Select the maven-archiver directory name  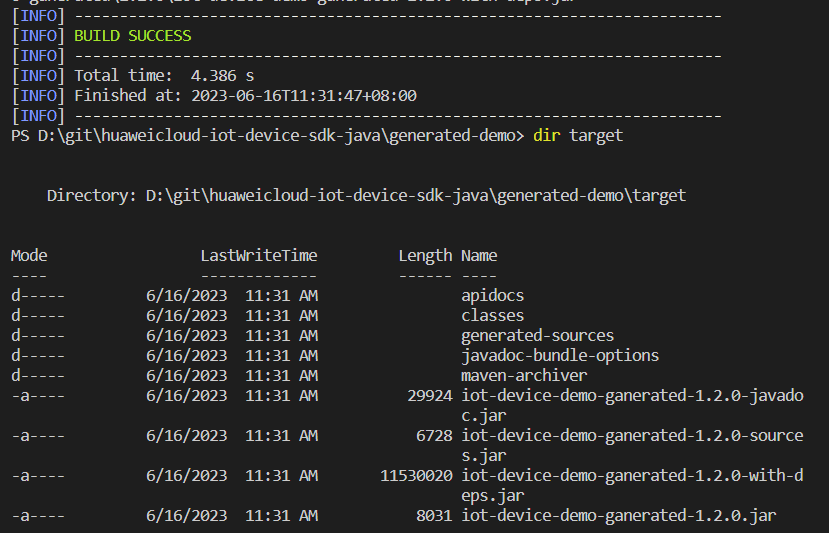coord(524,376)
